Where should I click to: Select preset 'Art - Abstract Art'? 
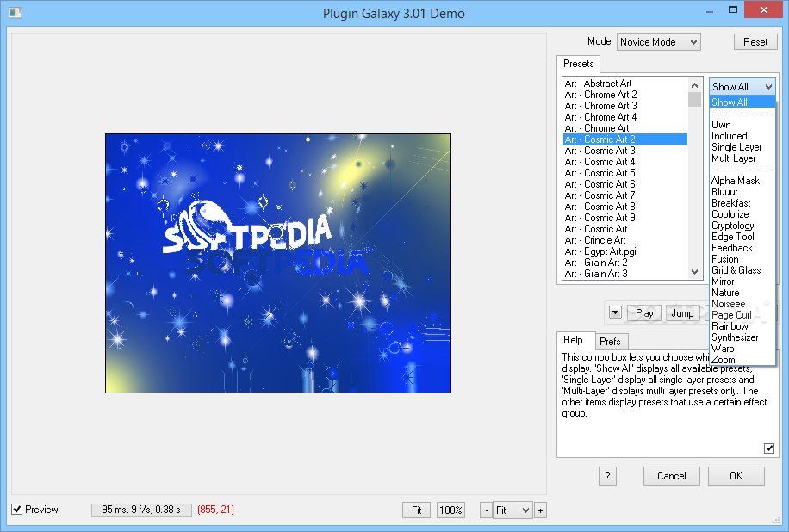625,84
